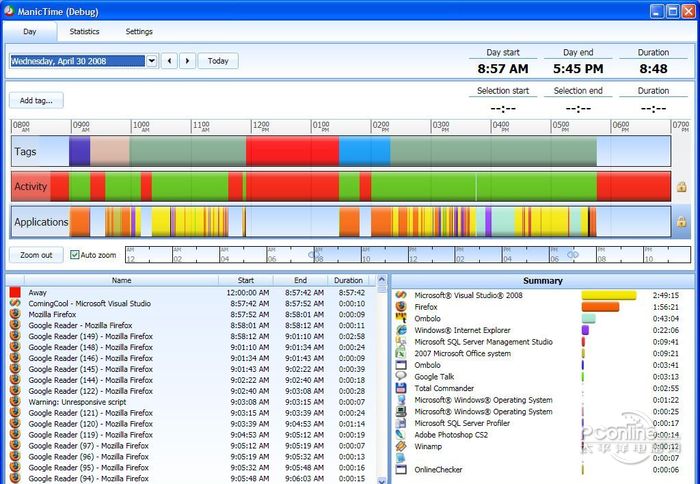Screen dimensions: 700x484
Task: Sort by the Name column header
Action: [121, 280]
